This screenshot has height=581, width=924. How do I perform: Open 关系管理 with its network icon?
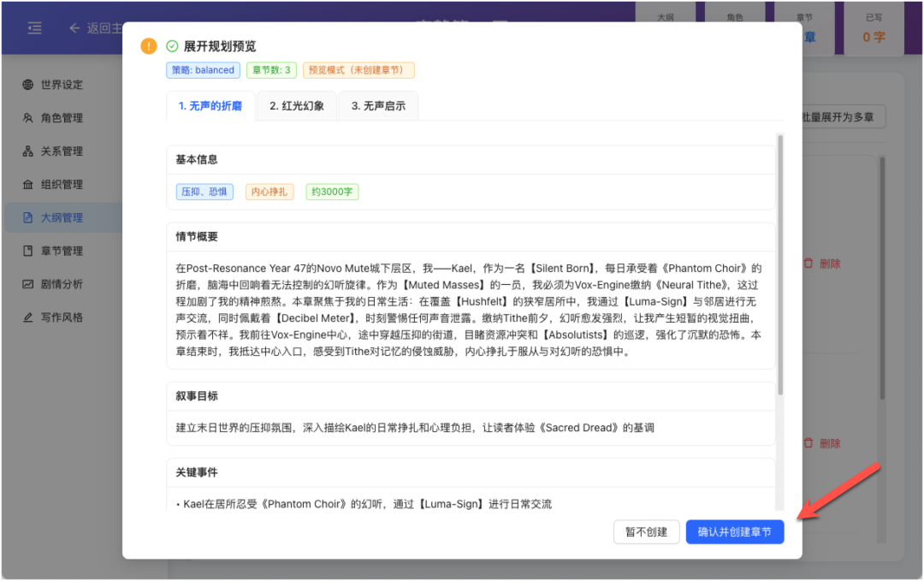pos(28,151)
